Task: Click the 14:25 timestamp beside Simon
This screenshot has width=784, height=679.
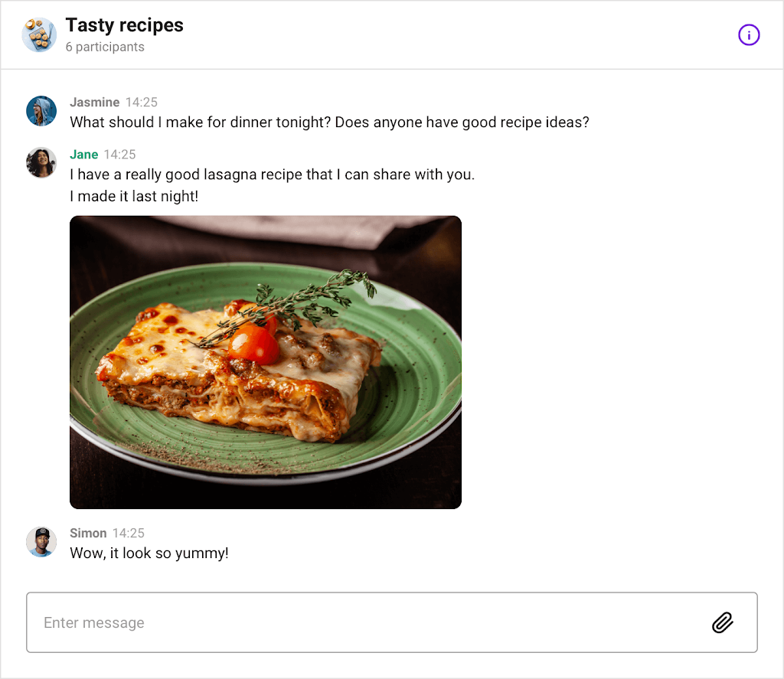Action: pyautogui.click(x=129, y=533)
